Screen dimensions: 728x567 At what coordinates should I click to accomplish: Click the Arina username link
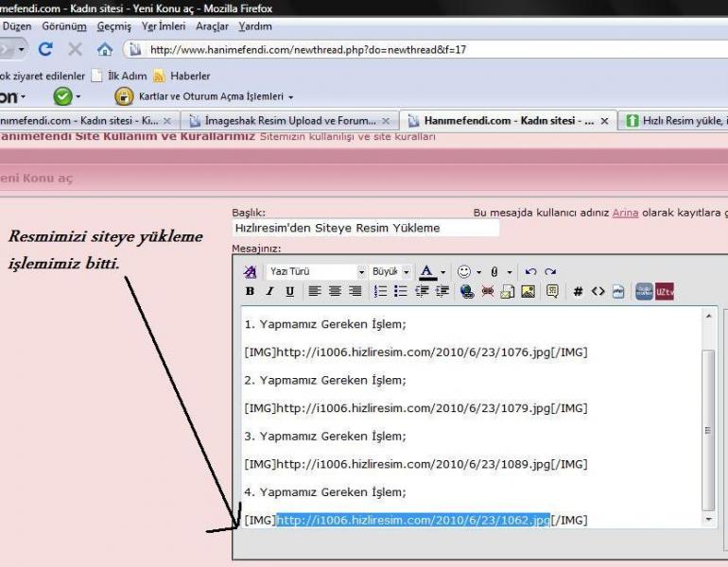tap(625, 213)
